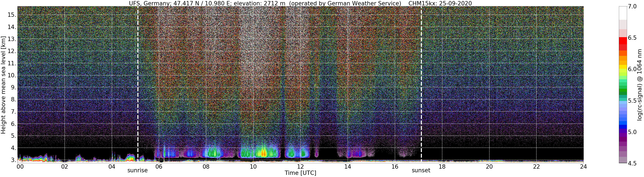Click the y-axis tick label '11.'
644x177 pixels.
[12, 63]
